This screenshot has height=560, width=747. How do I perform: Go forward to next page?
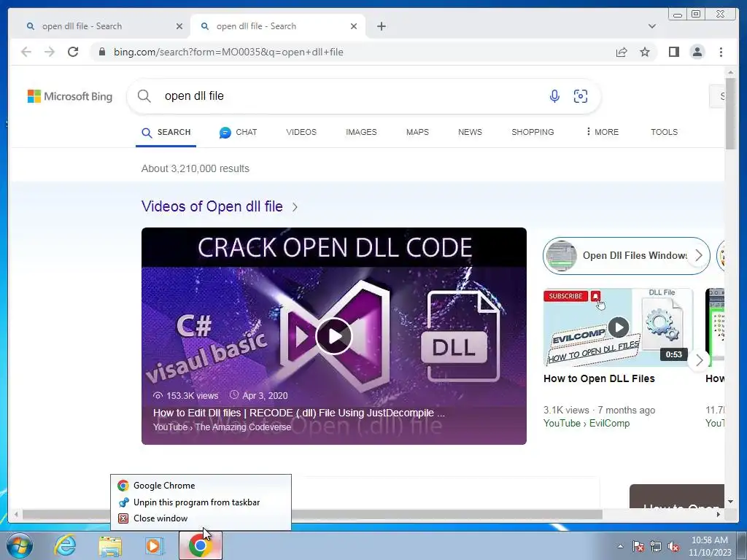pos(50,52)
